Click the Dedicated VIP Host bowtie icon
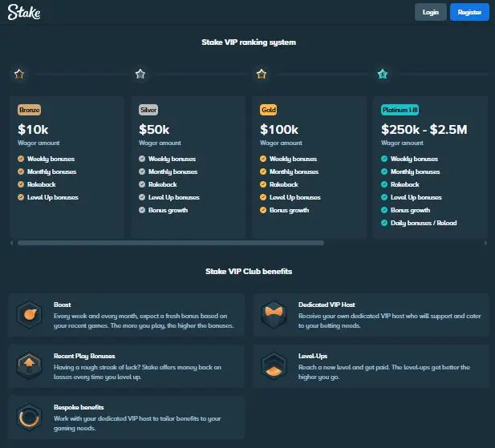The height and width of the screenshot is (448, 495). point(274,314)
